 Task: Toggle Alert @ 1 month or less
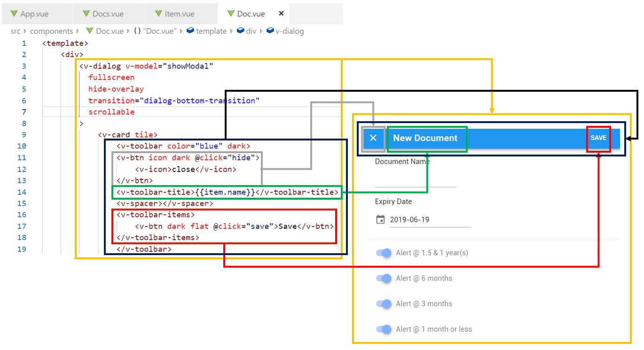(x=384, y=329)
